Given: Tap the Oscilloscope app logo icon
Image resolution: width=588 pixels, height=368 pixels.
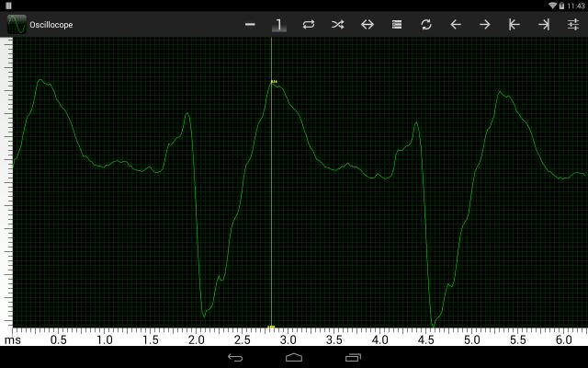Looking at the screenshot, I should point(16,25).
